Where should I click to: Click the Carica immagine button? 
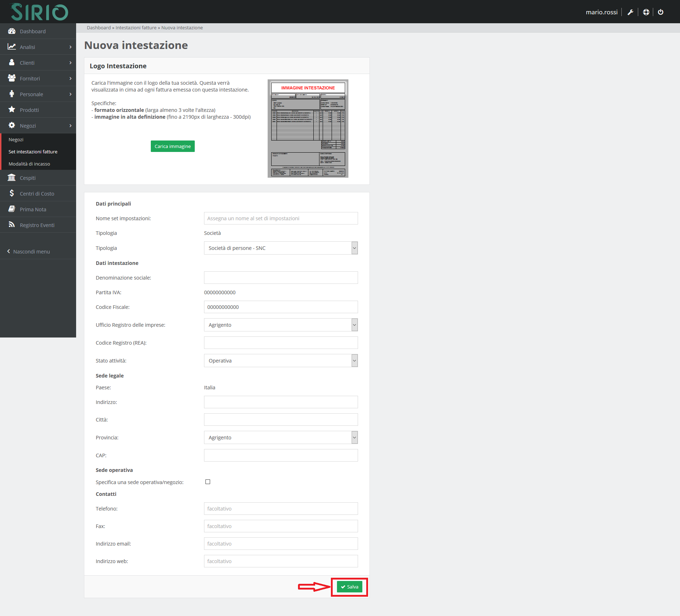pyautogui.click(x=173, y=146)
